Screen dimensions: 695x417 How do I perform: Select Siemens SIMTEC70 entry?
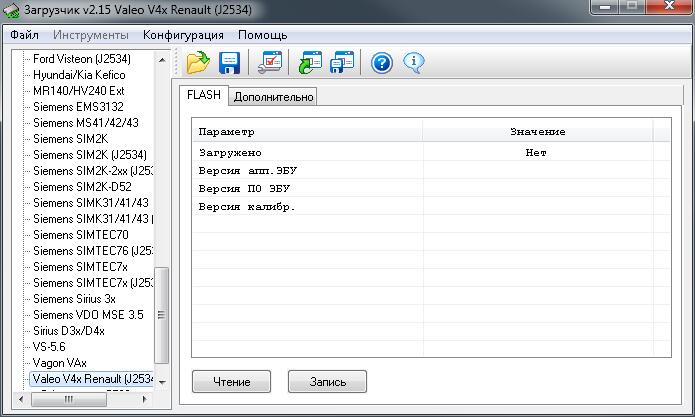81,234
